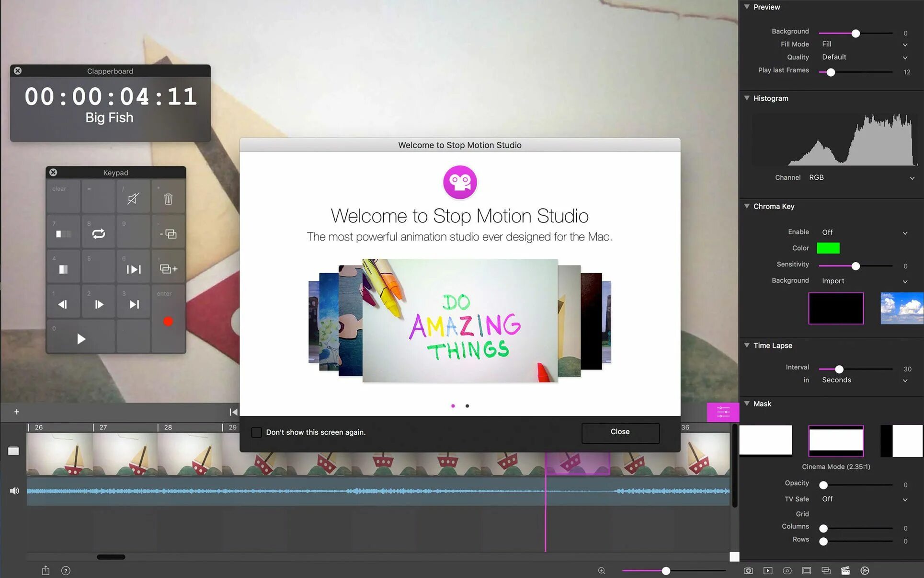Click the speaker icon on audio track
The height and width of the screenshot is (578, 924).
click(14, 490)
